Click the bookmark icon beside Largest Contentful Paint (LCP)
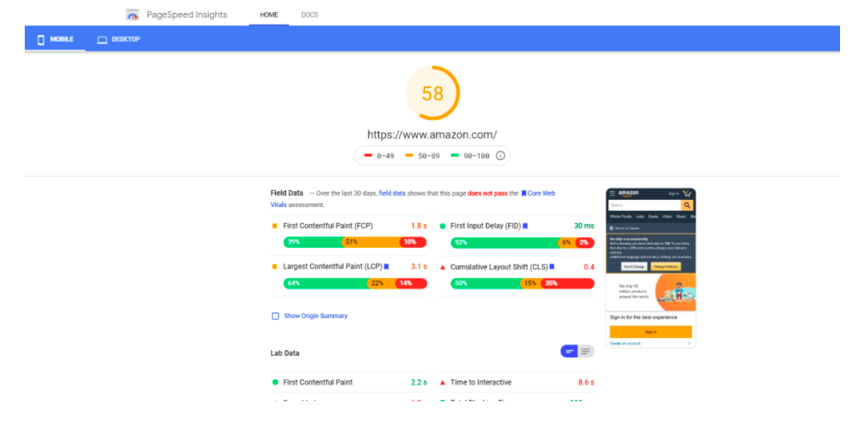Screen dimensions: 868x438 click(386, 267)
